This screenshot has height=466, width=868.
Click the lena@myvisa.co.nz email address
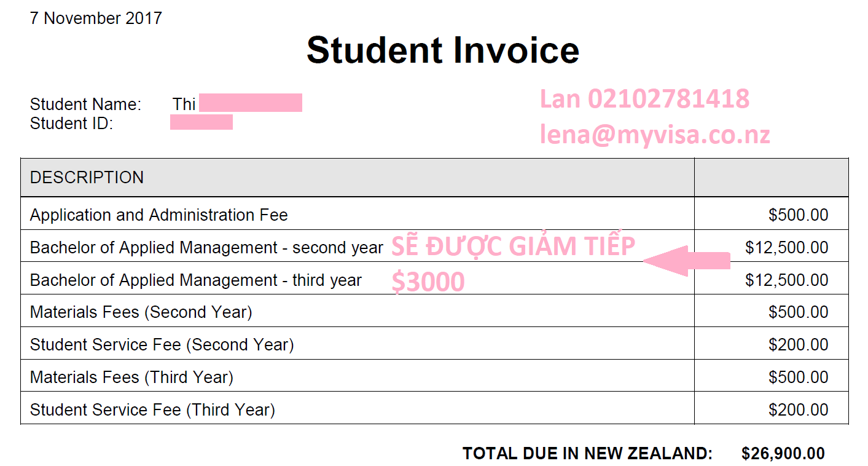[655, 134]
